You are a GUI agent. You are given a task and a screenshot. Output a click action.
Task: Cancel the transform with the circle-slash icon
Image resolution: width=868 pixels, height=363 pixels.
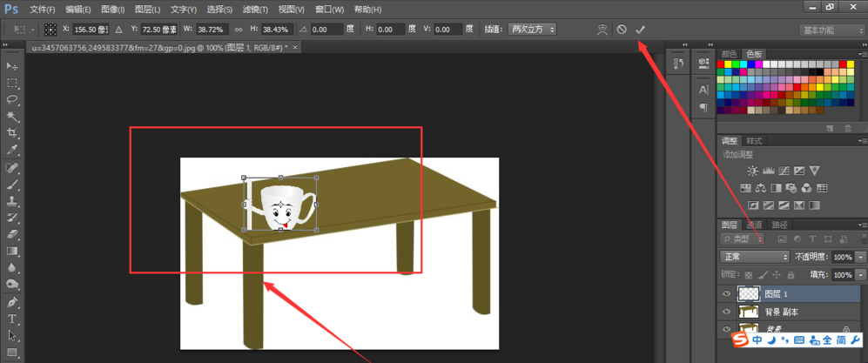click(x=622, y=29)
